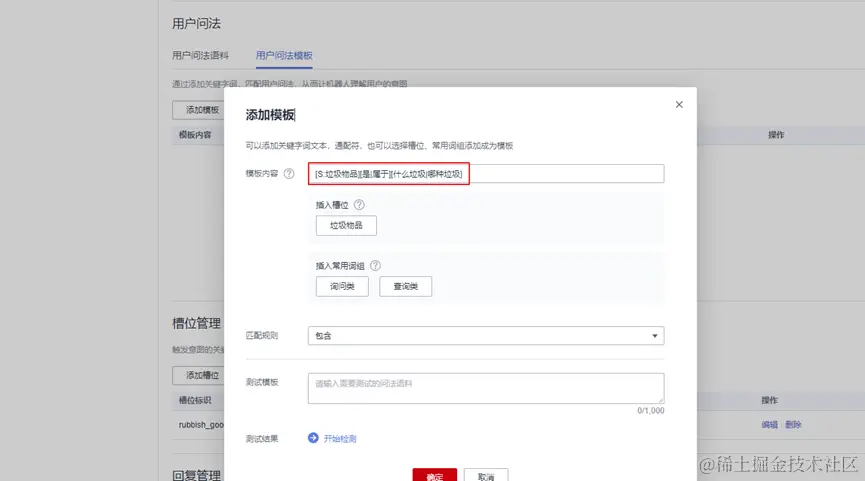Image resolution: width=865 pixels, height=481 pixels.
Task: Switch to 用户问法语料 tab
Action: point(200,55)
